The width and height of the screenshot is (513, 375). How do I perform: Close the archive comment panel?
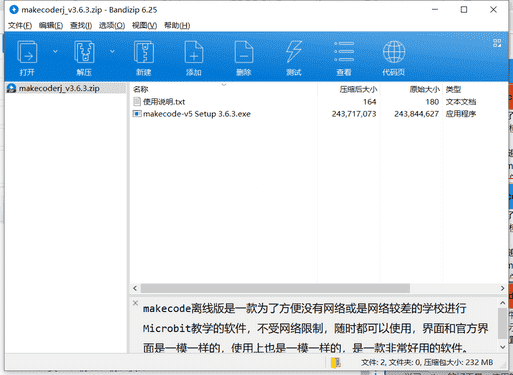pos(135,303)
